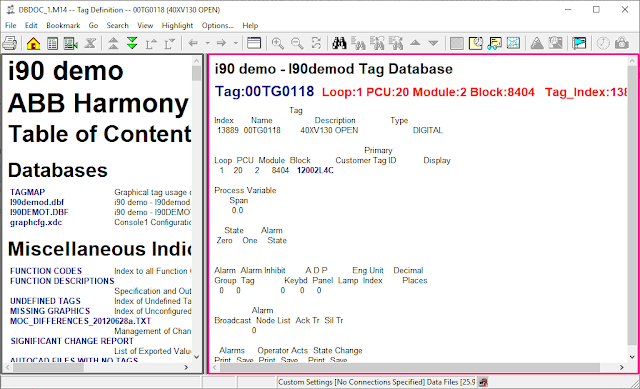Open the table of contents list icon
640x389 pixels.
pos(52,43)
